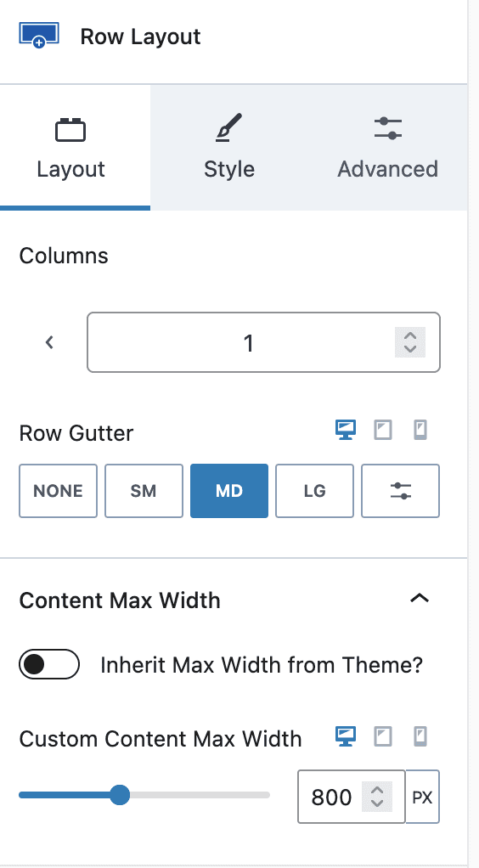Select desktop icon for Custom Content Max Width

[x=346, y=737]
